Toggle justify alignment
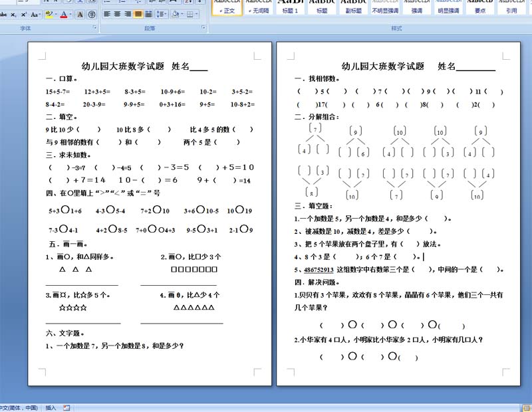 [138, 14]
